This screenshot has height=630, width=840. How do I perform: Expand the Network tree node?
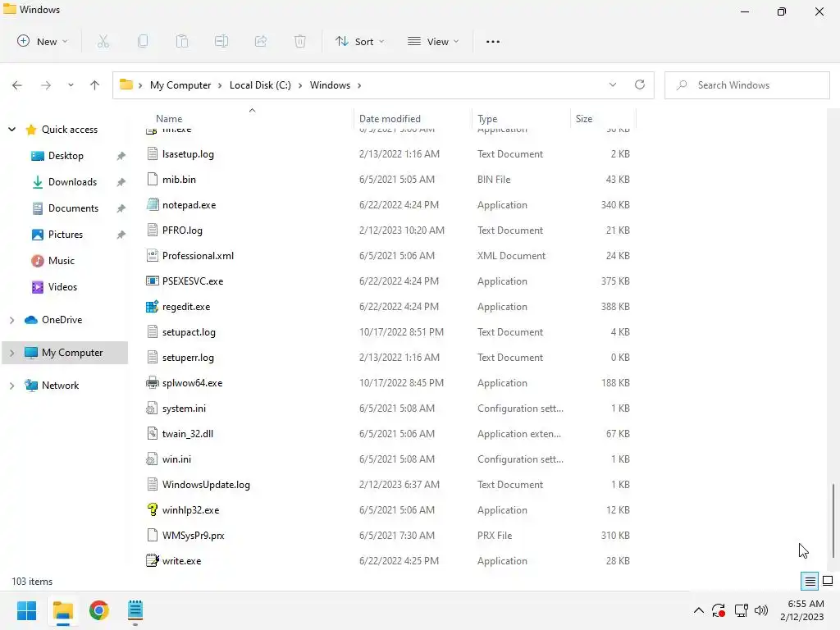[11, 386]
